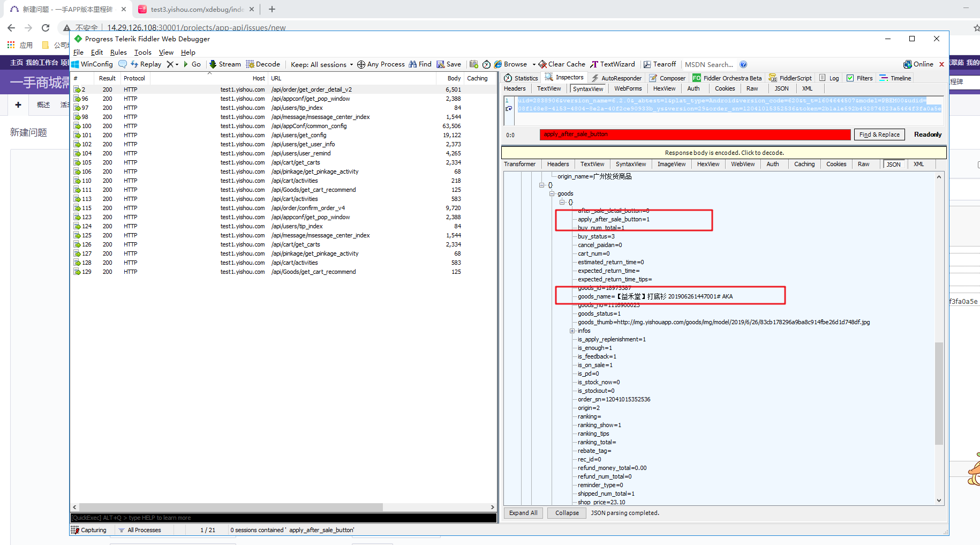980x545 pixels.
Task: Click the Find & Replace button
Action: coord(879,135)
